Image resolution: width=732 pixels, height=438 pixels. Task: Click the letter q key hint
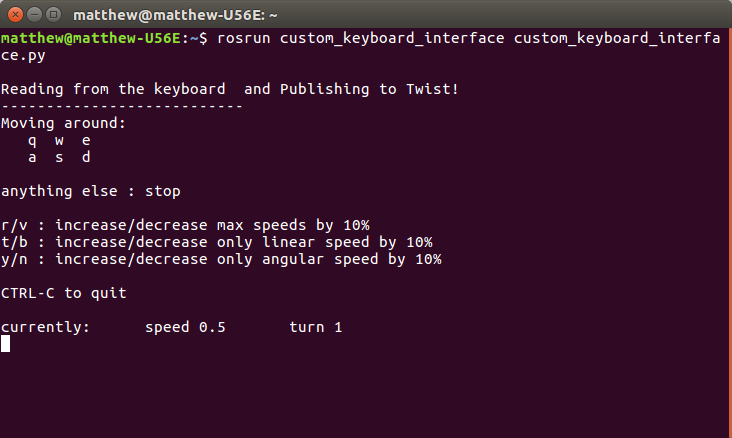click(x=32, y=141)
